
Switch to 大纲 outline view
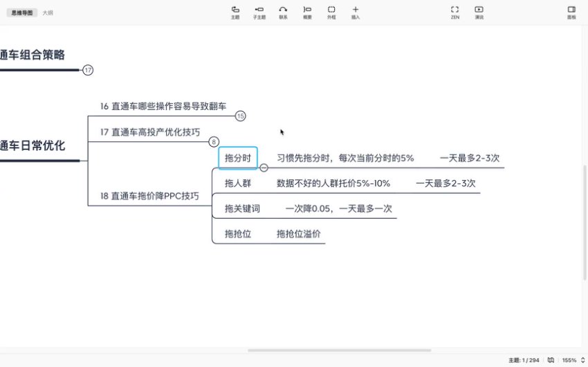tap(47, 12)
